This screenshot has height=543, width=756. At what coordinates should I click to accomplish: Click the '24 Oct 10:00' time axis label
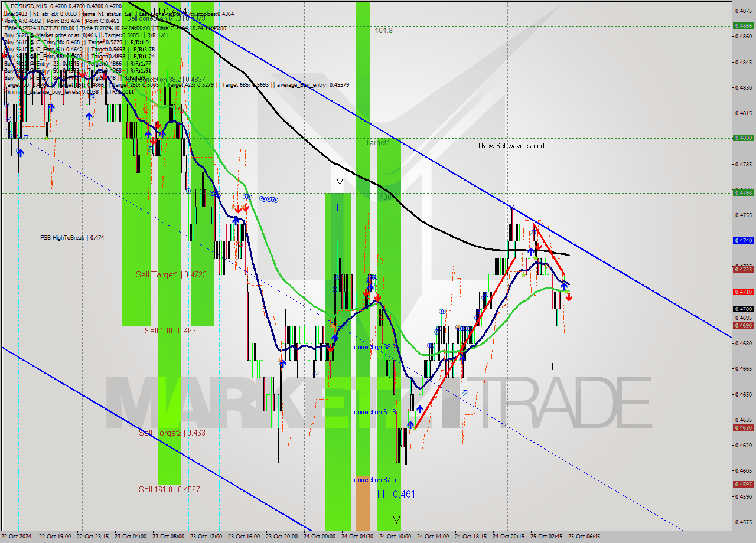click(x=395, y=537)
